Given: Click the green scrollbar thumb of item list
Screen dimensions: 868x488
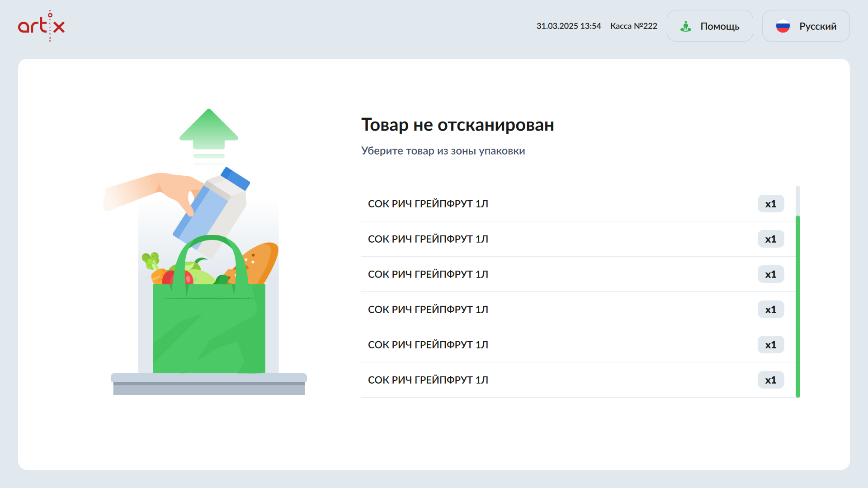Looking at the screenshot, I should (x=798, y=307).
